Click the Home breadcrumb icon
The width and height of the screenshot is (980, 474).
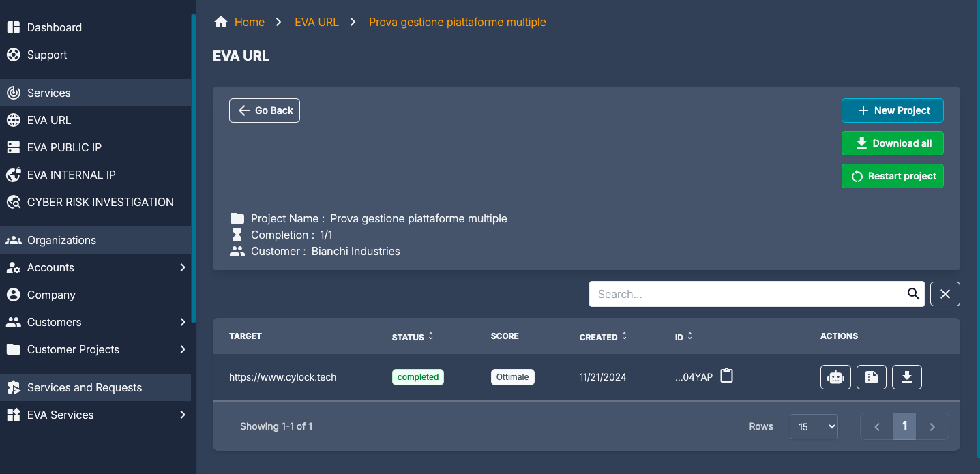coord(220,21)
